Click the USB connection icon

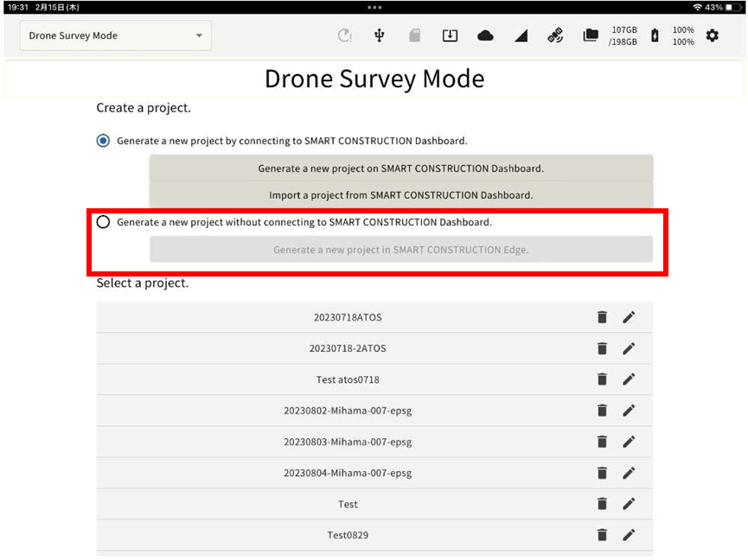(380, 35)
